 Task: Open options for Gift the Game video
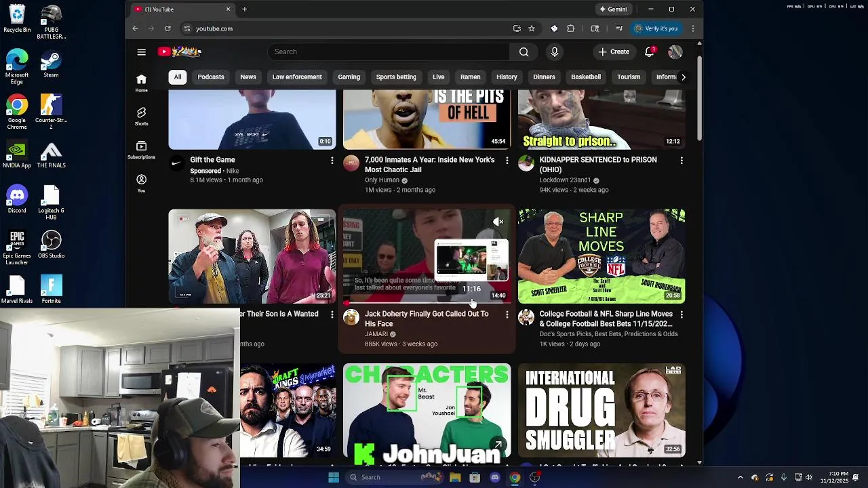click(332, 160)
